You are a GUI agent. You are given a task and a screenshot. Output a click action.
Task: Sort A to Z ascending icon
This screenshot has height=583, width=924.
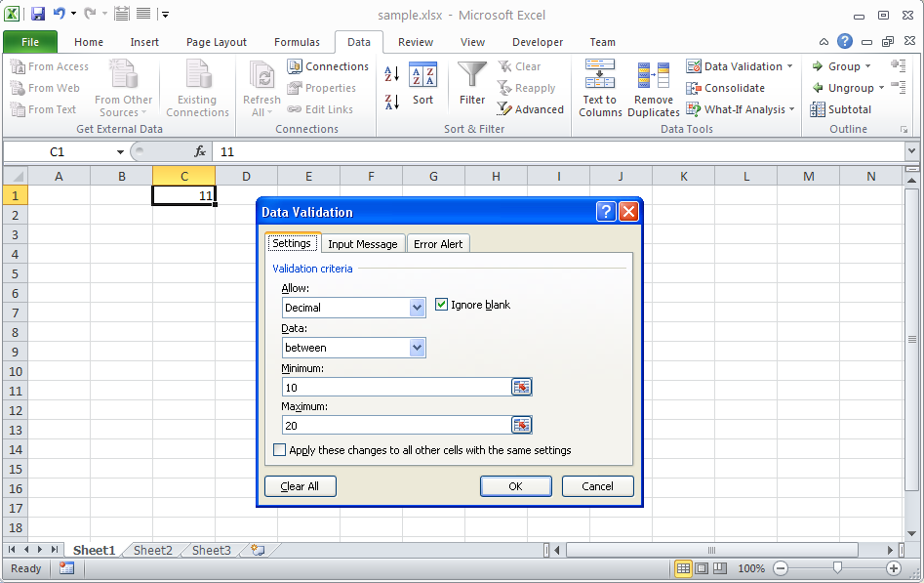(392, 74)
